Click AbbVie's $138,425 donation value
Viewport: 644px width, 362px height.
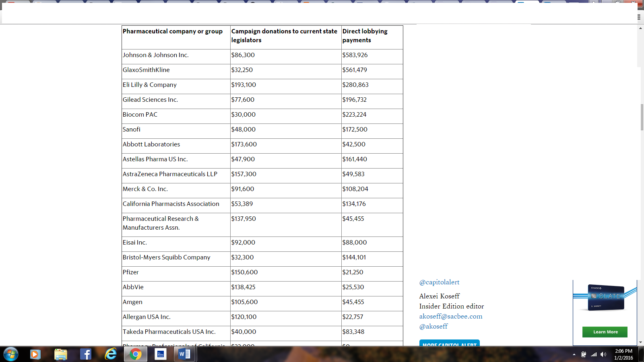click(244, 287)
